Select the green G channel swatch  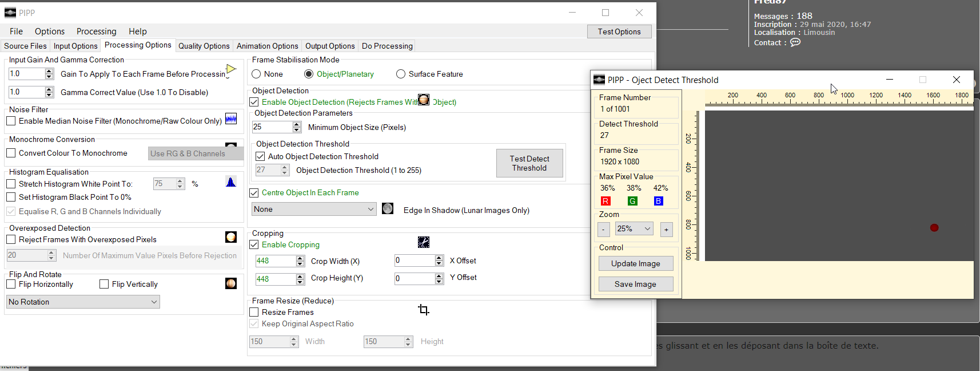[x=632, y=201]
